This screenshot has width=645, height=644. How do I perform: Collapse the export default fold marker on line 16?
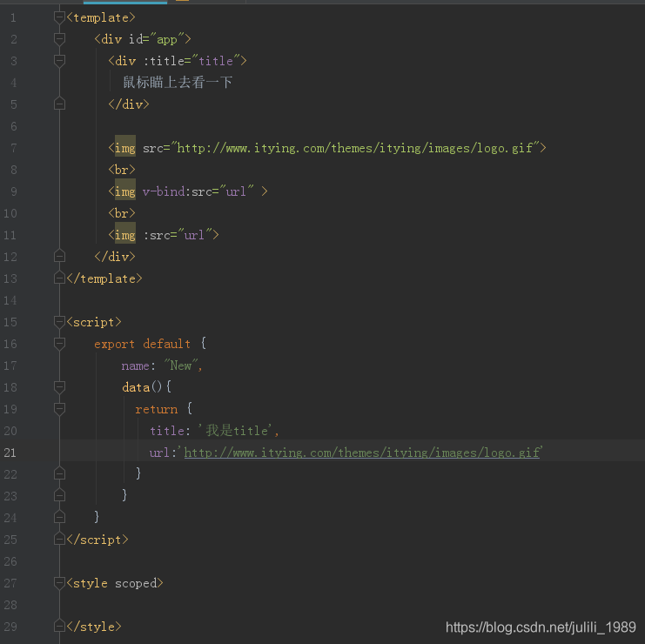(59, 344)
